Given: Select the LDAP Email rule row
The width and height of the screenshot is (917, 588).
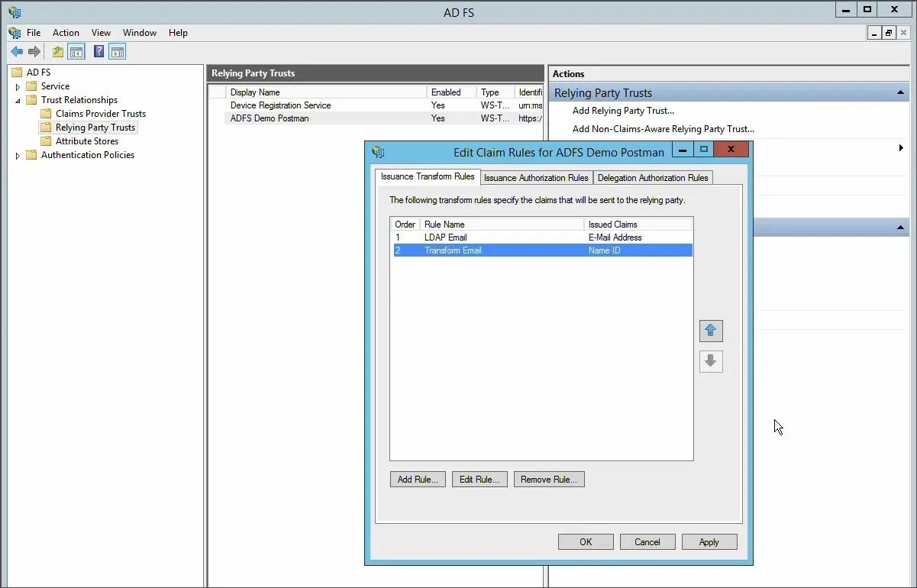Looking at the screenshot, I should (x=543, y=237).
